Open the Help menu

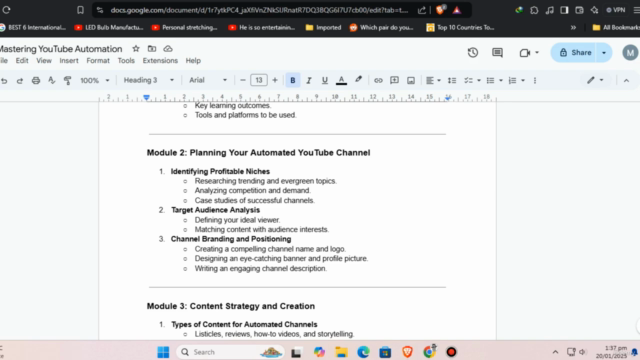(x=193, y=60)
